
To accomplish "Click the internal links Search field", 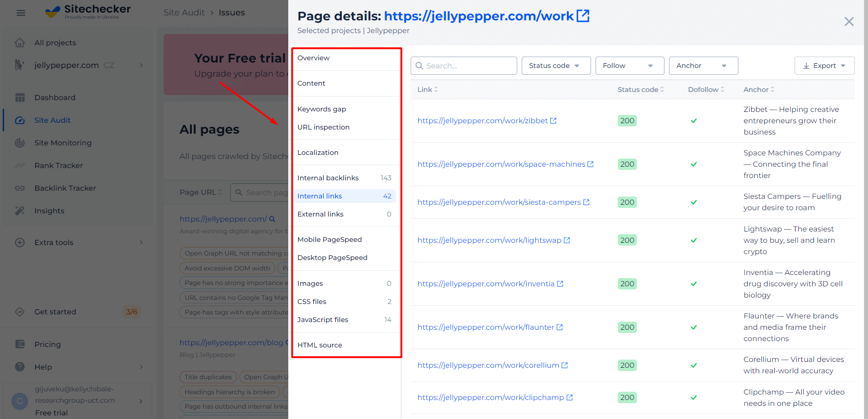I will [x=464, y=66].
